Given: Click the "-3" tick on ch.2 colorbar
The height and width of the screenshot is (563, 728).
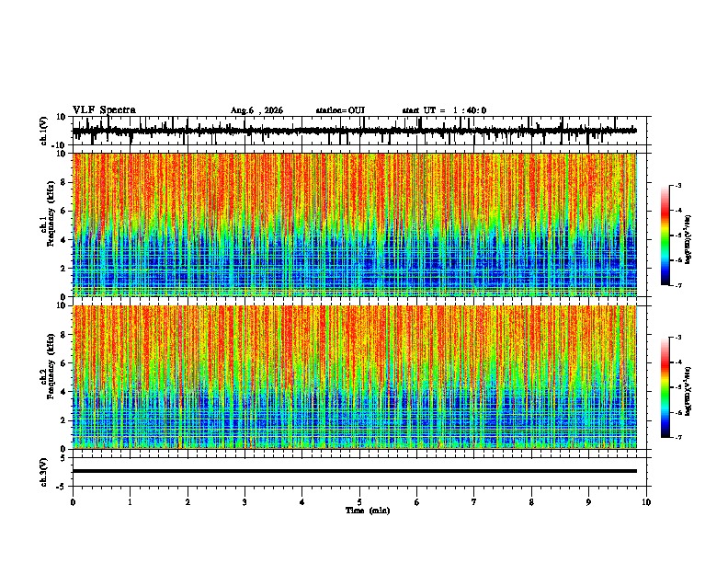Looking at the screenshot, I should [x=677, y=338].
